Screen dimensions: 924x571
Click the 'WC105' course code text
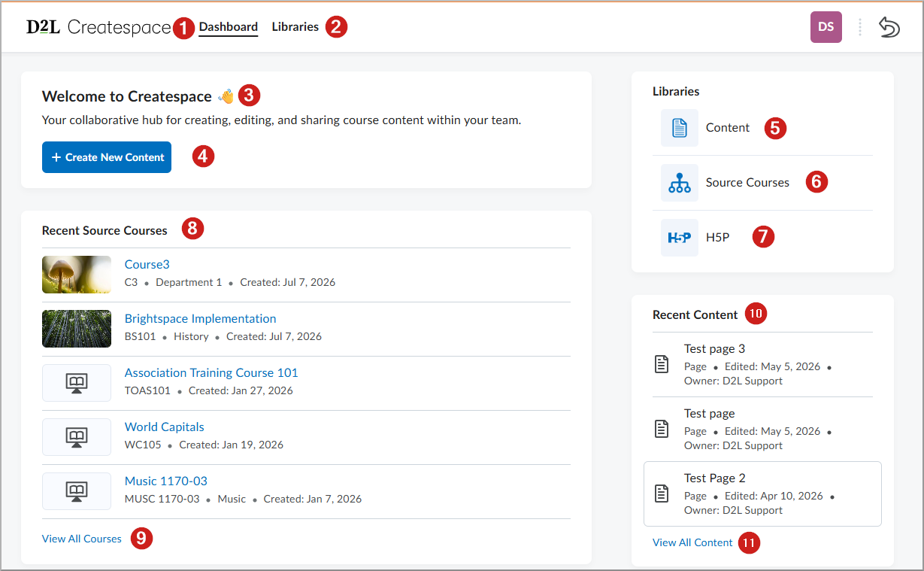tap(143, 445)
